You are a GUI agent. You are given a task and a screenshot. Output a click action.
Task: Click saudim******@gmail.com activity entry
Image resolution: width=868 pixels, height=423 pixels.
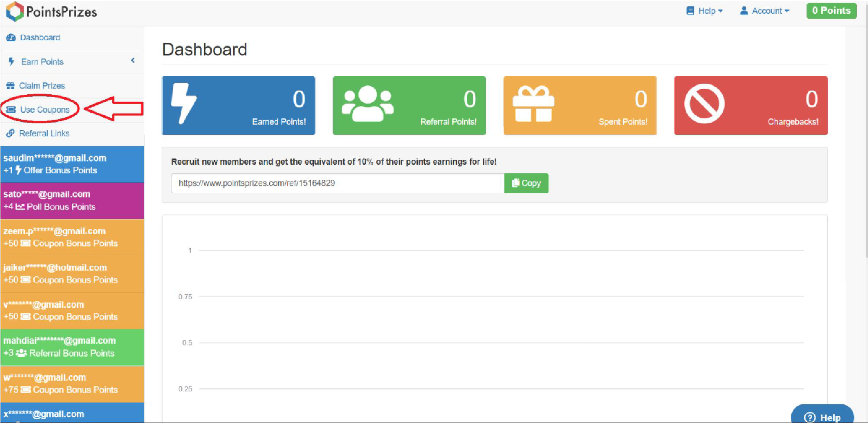[x=72, y=164]
